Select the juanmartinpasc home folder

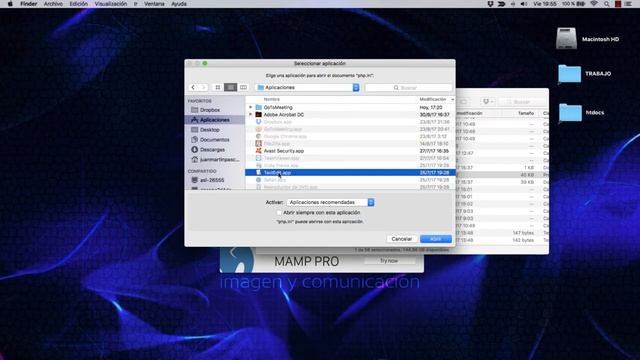[x=216, y=160]
